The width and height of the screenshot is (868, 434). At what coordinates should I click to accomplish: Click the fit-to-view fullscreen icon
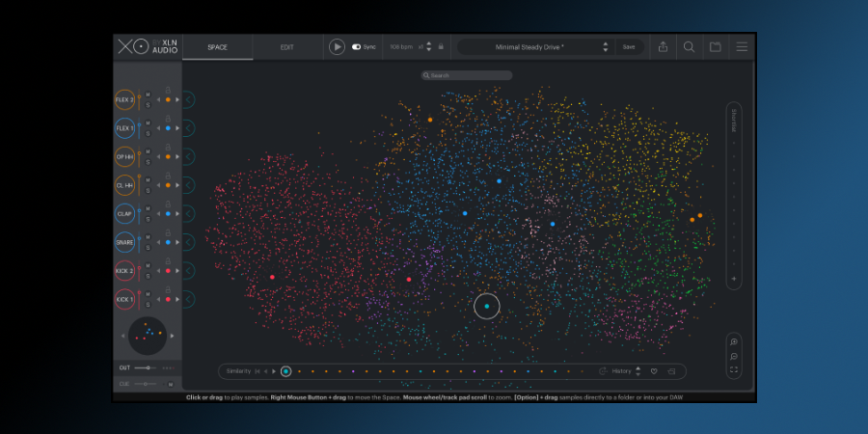(x=734, y=369)
